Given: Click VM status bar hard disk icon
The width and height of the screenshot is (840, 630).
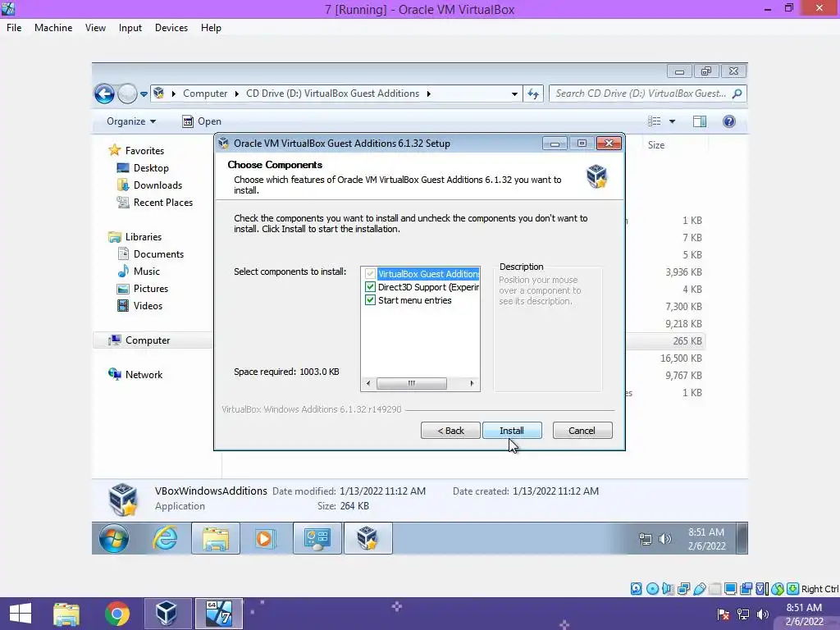Looking at the screenshot, I should tap(636, 589).
